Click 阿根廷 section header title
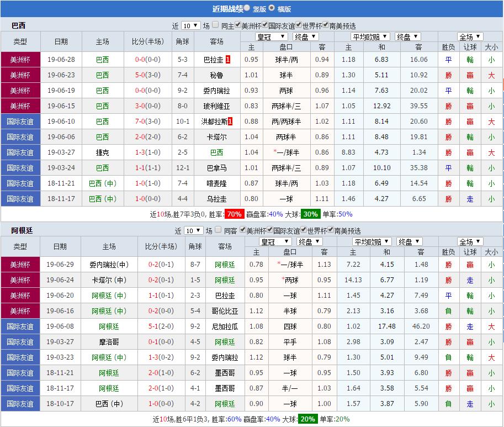 22,230
